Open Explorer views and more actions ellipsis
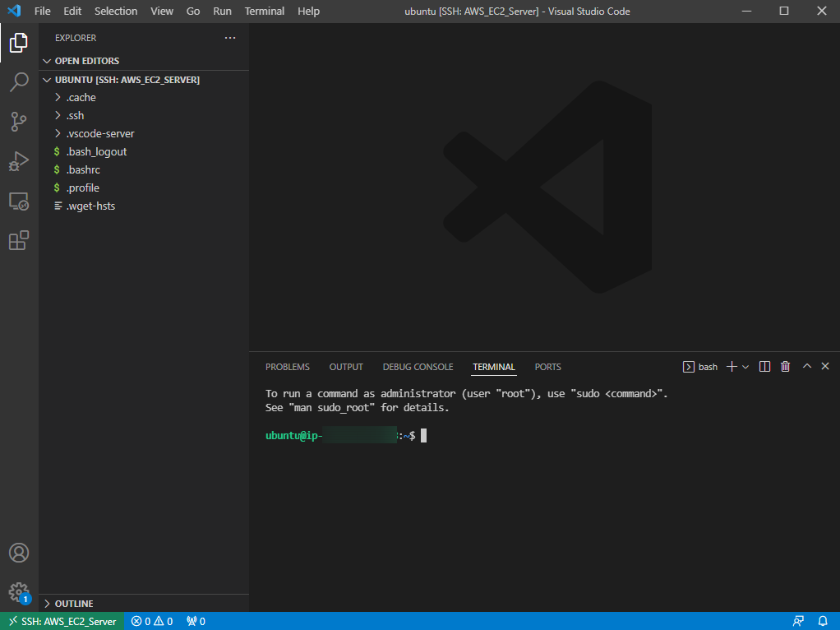This screenshot has height=630, width=840. (x=230, y=38)
